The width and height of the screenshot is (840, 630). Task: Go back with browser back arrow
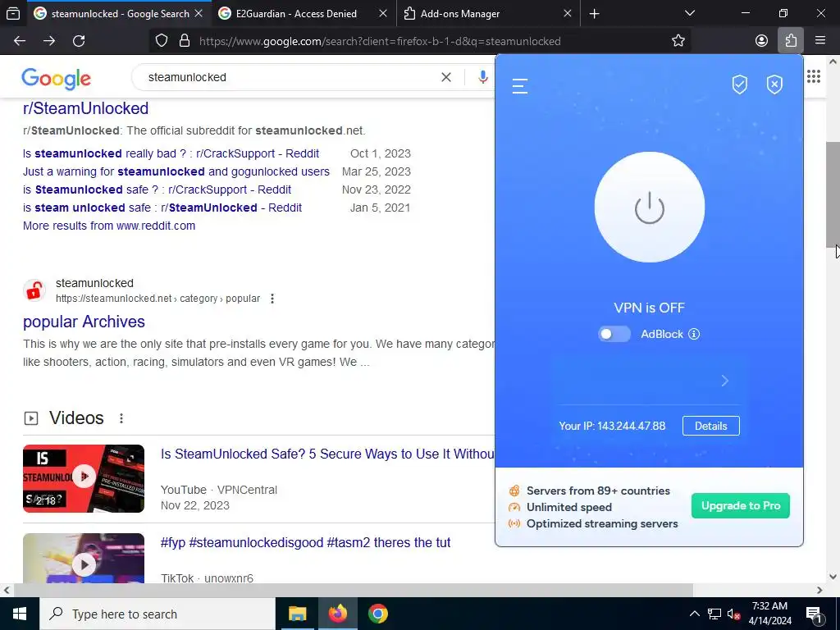tap(20, 41)
